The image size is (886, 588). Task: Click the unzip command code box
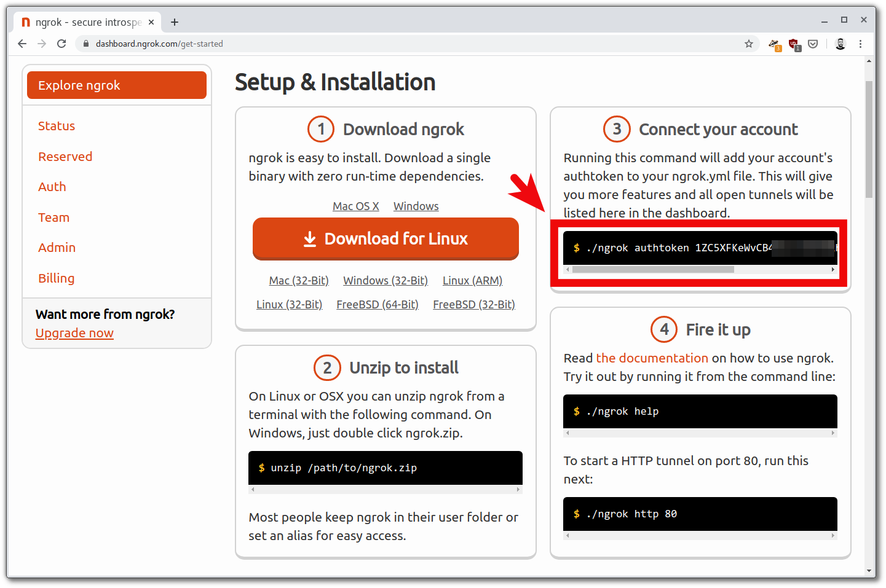[x=386, y=468]
